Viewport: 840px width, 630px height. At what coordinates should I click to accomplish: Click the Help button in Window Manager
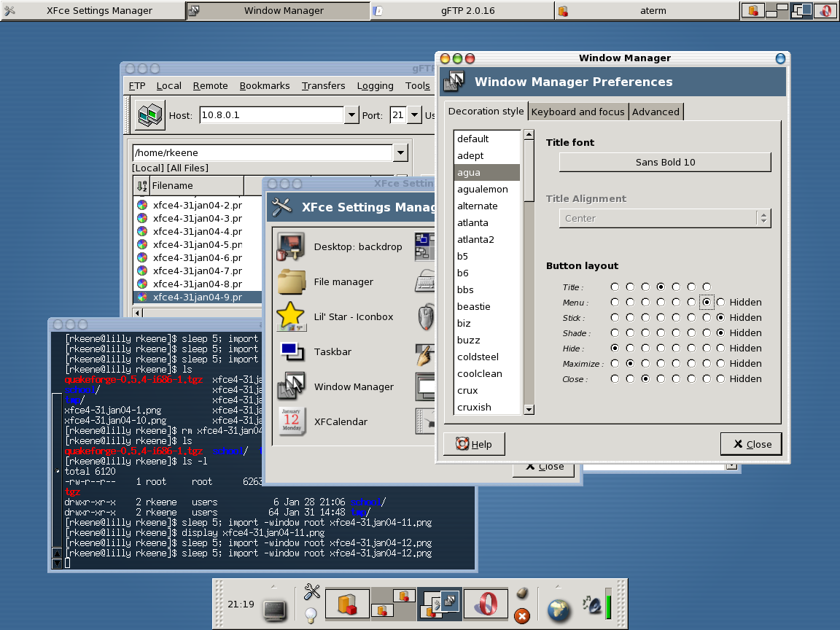[x=474, y=444]
